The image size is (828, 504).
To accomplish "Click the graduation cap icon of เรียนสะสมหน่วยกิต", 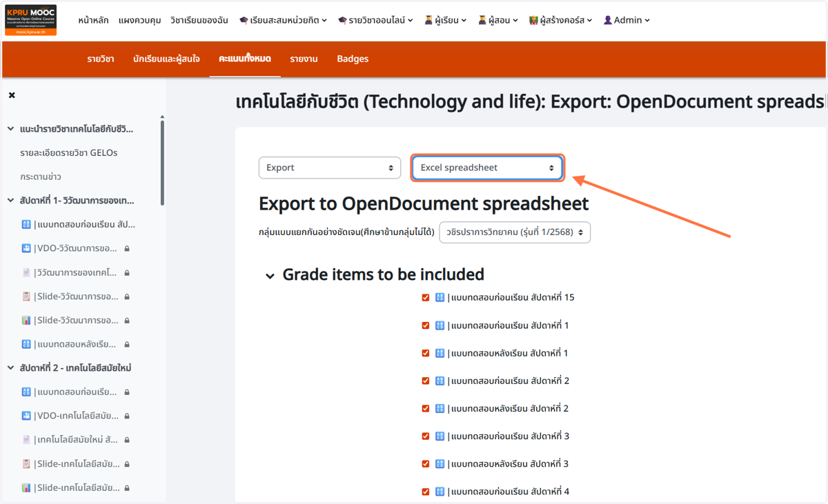I will (244, 21).
